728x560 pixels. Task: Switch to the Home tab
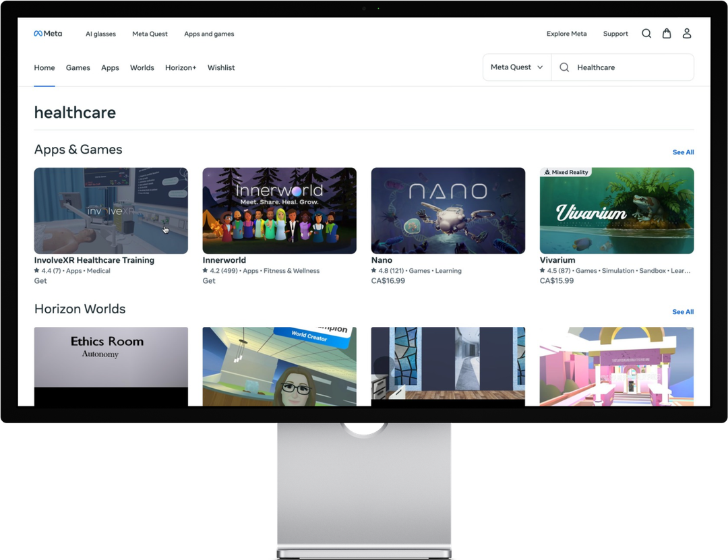[44, 68]
